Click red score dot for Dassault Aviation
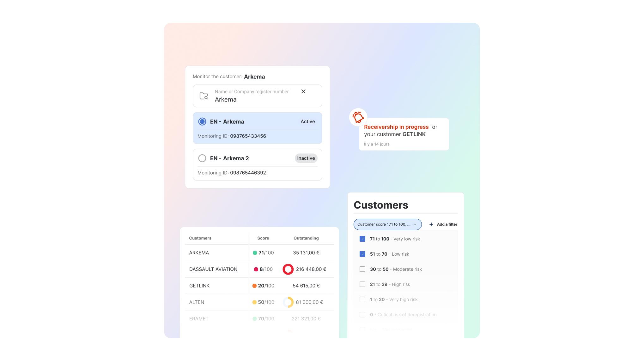Image resolution: width=644 pixels, height=361 pixels. click(256, 269)
